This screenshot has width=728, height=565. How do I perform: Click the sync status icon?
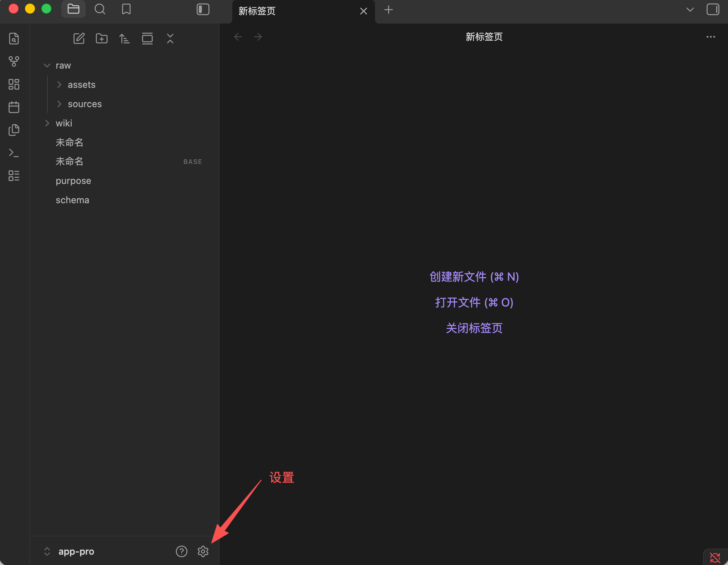coord(715,557)
